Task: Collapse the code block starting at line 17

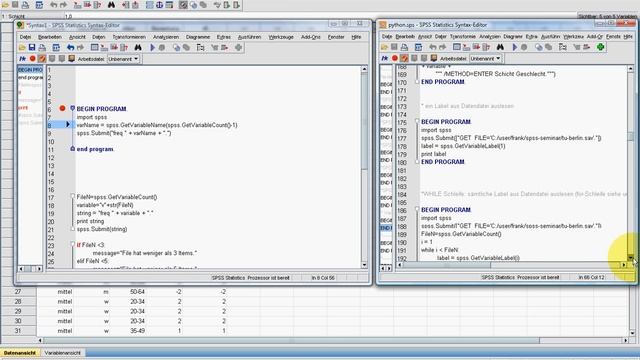Action: (73, 197)
